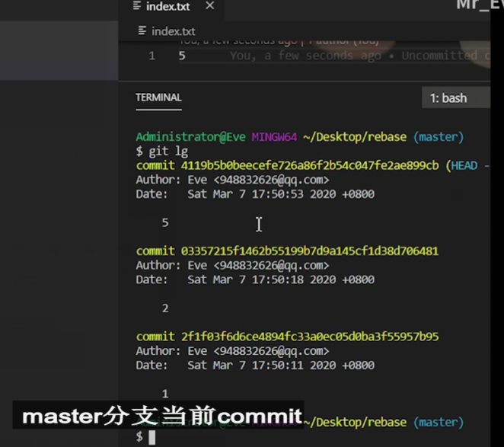504x447 pixels.
Task: Click the index.txt breadcrumb
Action: pyautogui.click(x=174, y=31)
